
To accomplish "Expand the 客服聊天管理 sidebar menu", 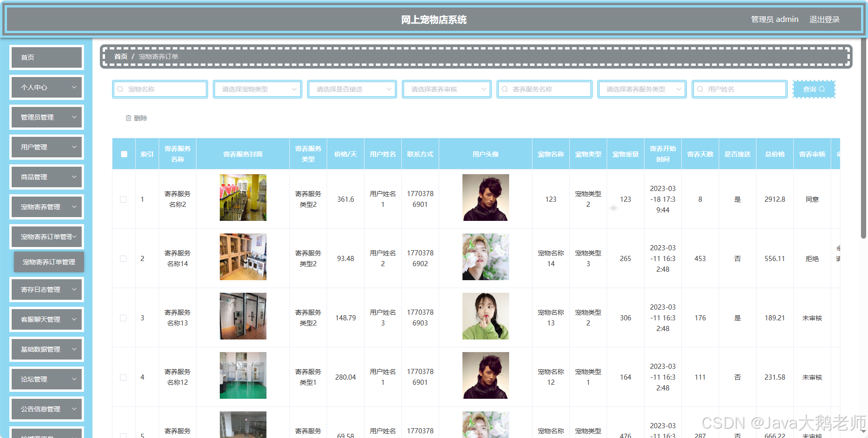I will (47, 319).
